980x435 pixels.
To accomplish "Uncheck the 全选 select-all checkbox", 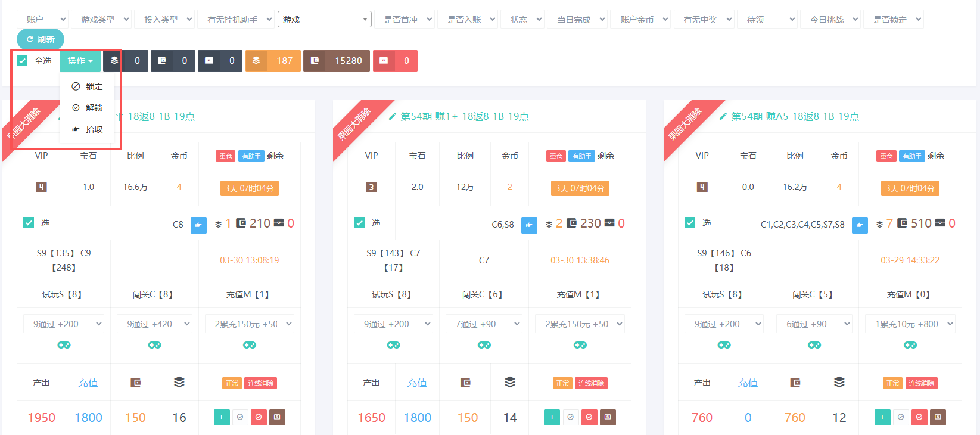I will coord(23,61).
